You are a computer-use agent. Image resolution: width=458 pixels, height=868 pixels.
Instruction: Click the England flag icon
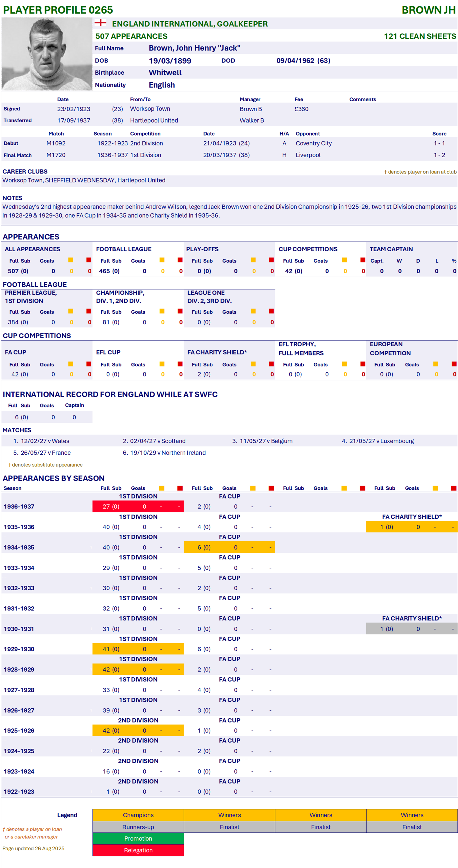(100, 23)
